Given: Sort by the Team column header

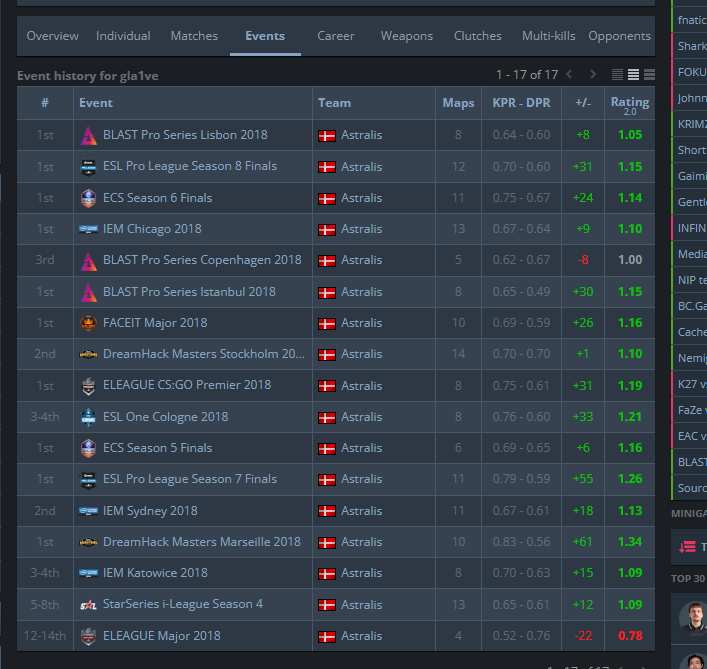Looking at the screenshot, I should click(x=374, y=103).
